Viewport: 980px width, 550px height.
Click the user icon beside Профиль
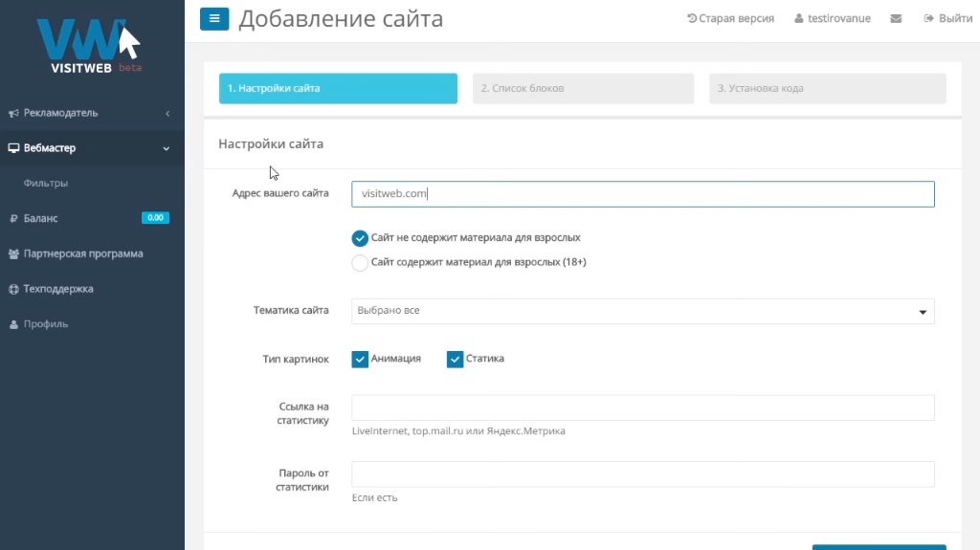point(13,324)
